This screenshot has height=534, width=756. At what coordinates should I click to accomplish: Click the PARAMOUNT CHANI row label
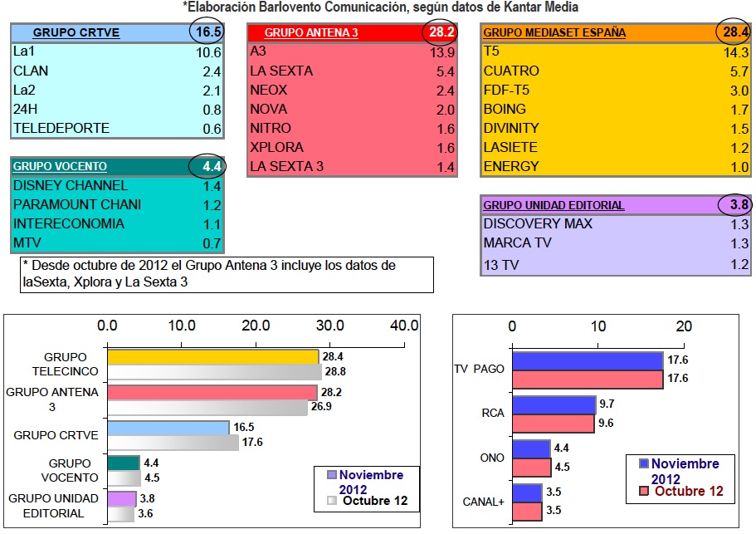click(77, 204)
